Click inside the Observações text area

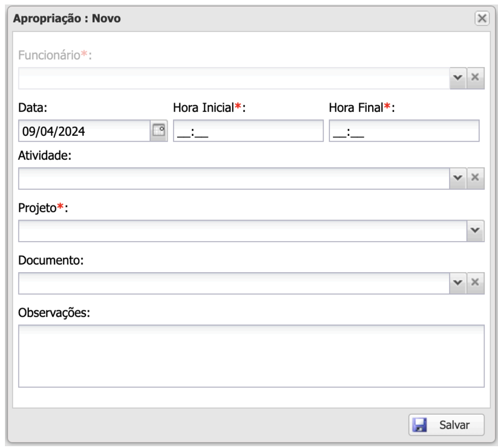click(251, 355)
